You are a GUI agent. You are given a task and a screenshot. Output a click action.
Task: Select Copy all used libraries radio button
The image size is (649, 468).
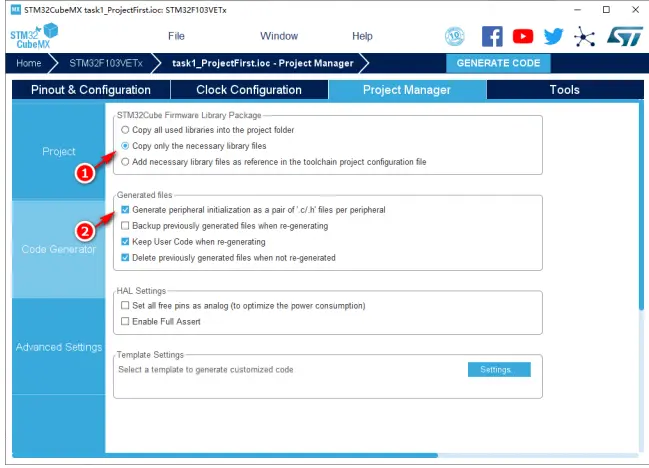click(x=125, y=130)
